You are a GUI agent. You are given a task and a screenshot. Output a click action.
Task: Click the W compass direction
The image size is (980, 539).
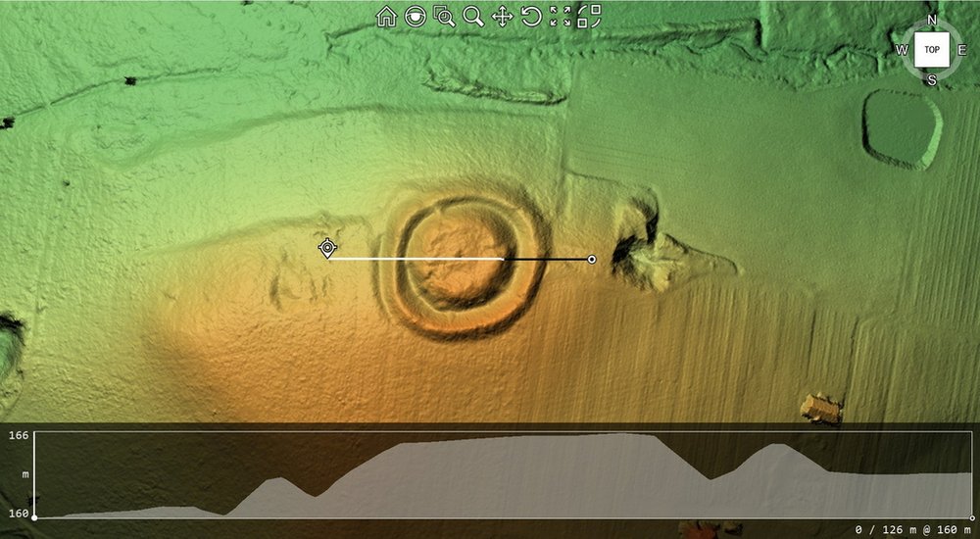tap(901, 50)
